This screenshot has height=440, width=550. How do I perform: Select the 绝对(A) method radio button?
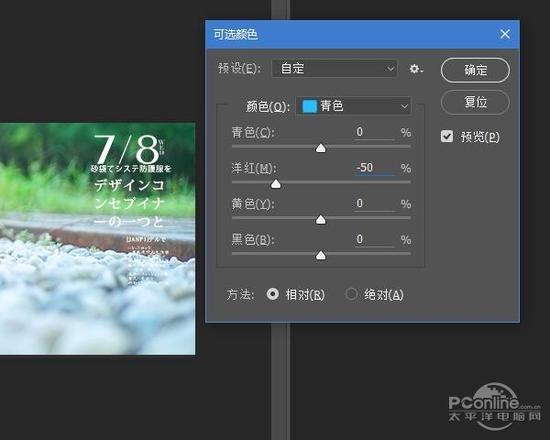click(351, 294)
